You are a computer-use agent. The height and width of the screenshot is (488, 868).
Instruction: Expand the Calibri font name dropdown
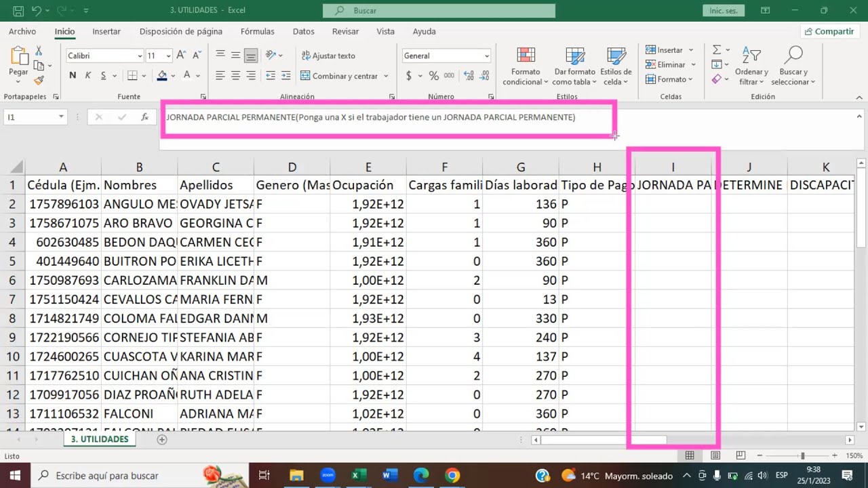click(x=140, y=56)
